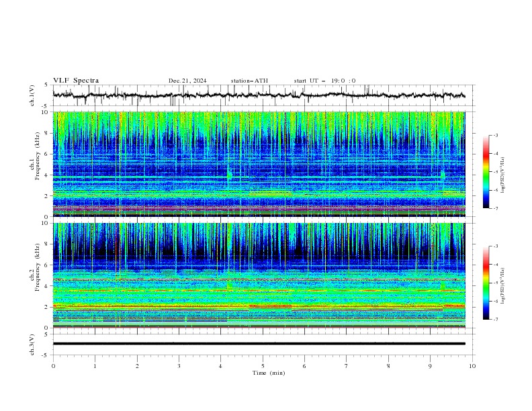Click time axis tick label '10'
The image size is (532, 411).
click(472, 366)
